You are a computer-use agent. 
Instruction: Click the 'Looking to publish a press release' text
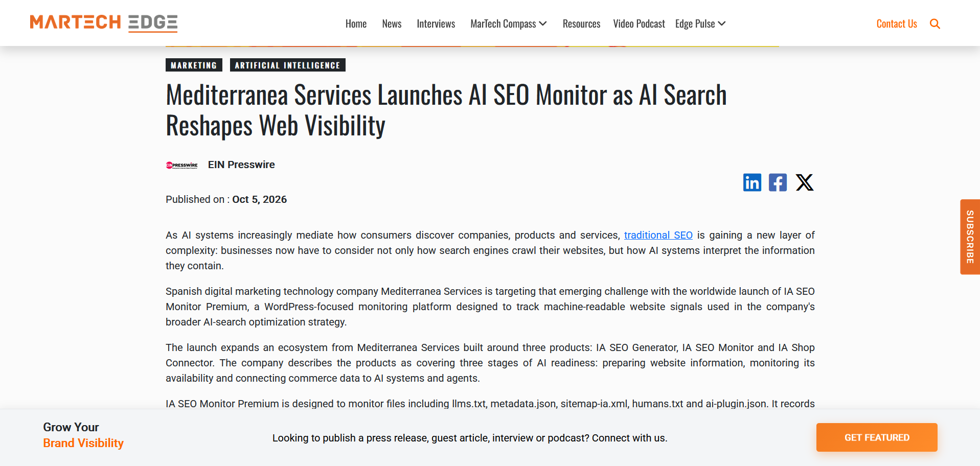click(x=470, y=438)
